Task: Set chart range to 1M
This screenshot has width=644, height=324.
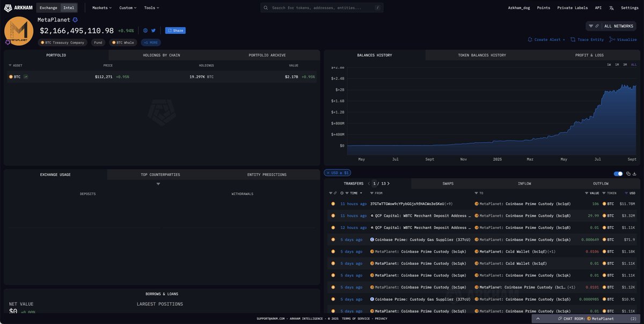Action: [x=617, y=64]
